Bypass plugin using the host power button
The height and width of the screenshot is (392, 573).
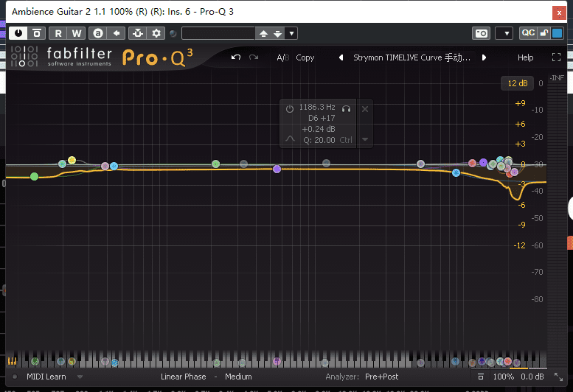[17, 33]
